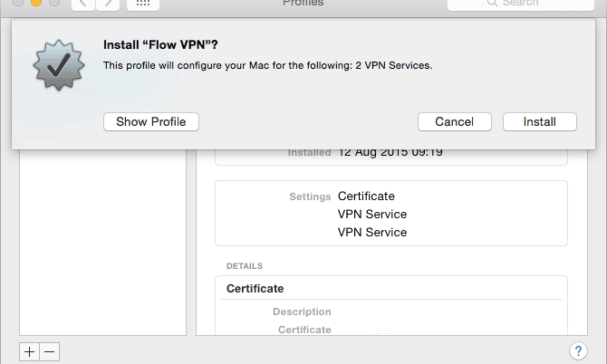
Task: Cancel the Flow VPN installation
Action: 454,121
